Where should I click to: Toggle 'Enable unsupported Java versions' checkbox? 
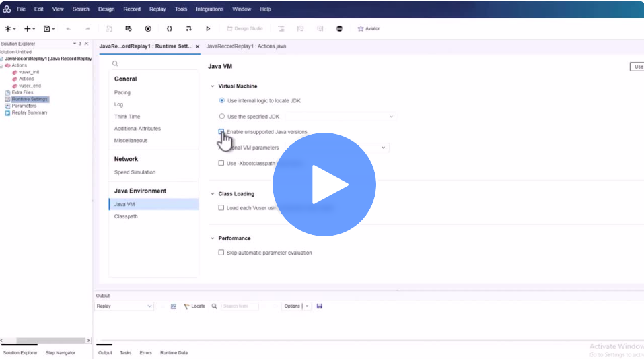(221, 132)
